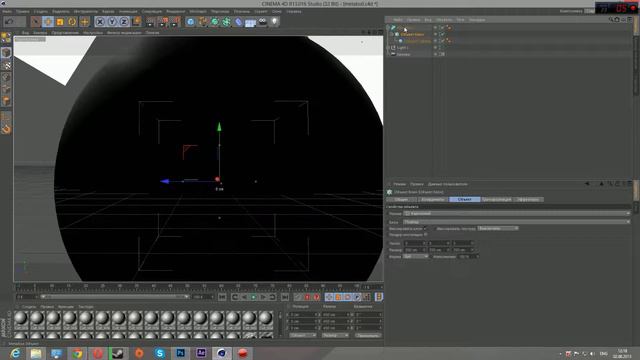
Task: Switch to the Координаты tab
Action: (433, 199)
